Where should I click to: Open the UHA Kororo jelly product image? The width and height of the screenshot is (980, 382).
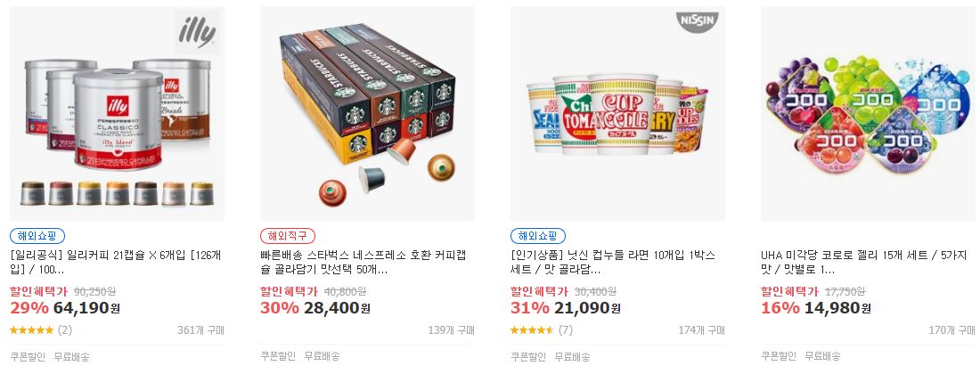(x=868, y=113)
